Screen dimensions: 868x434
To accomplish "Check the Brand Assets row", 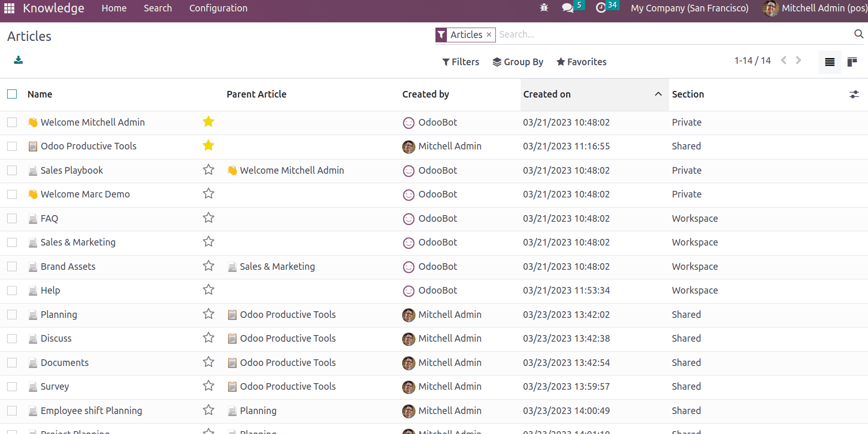I will point(12,266).
